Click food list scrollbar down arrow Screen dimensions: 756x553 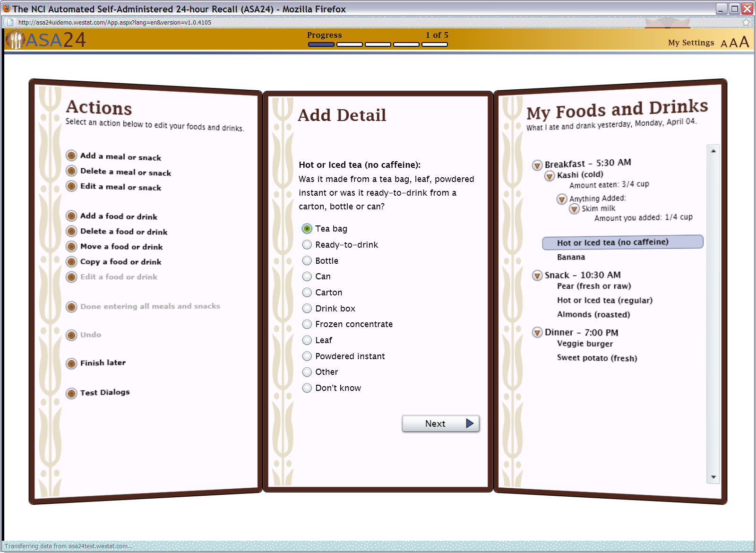click(713, 477)
